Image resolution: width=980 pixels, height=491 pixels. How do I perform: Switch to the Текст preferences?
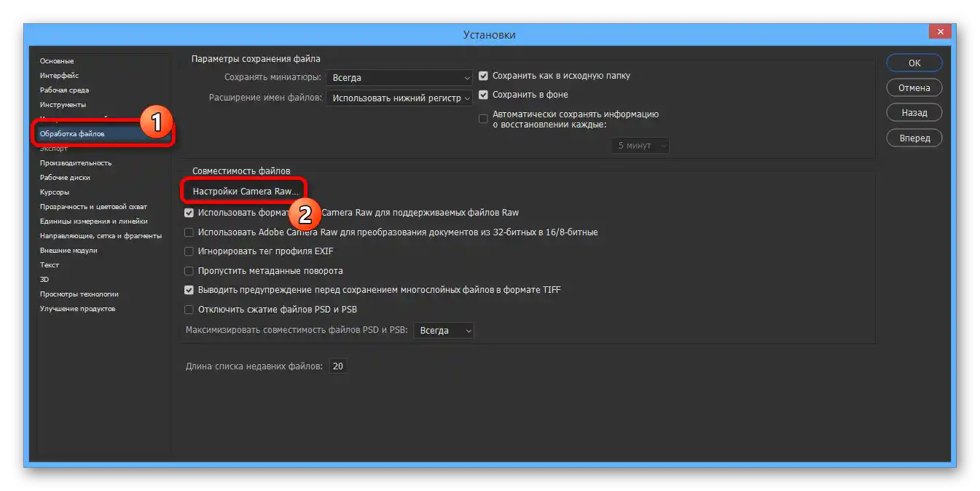(x=50, y=265)
